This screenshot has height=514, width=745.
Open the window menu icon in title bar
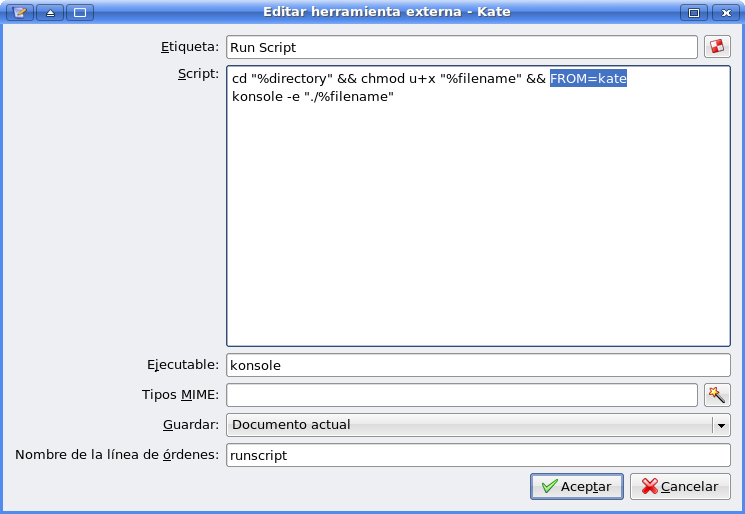pos(20,12)
